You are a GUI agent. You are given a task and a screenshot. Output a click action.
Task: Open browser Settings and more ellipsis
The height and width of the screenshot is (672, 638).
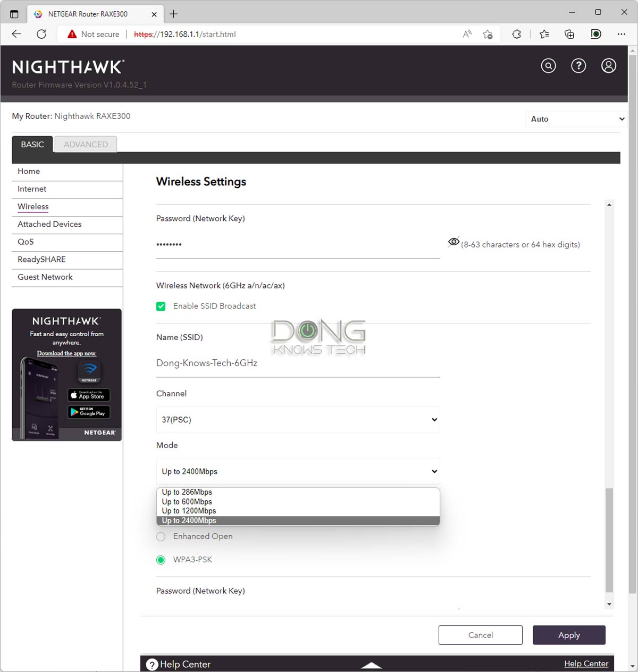point(622,34)
